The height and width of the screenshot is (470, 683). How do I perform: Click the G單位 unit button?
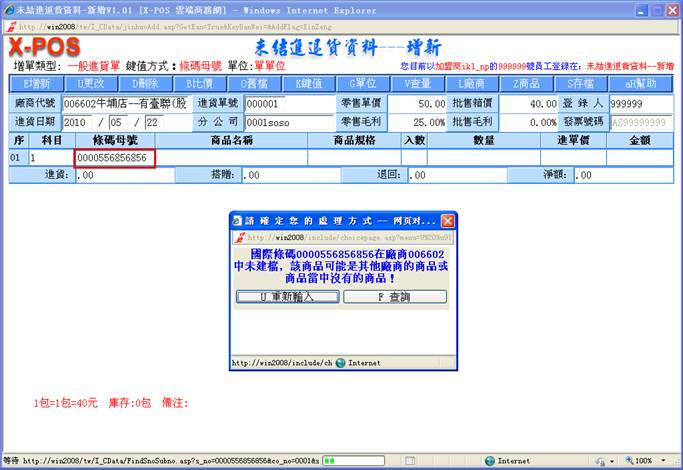tap(362, 83)
